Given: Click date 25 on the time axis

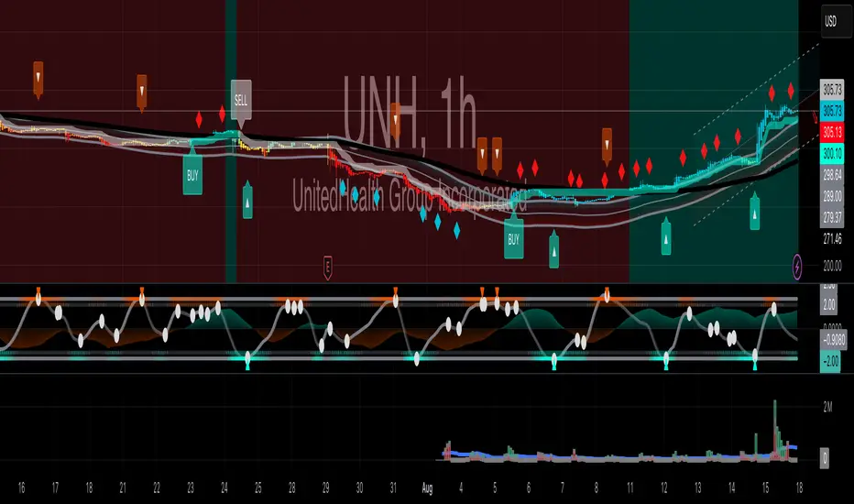Looking at the screenshot, I should (258, 488).
